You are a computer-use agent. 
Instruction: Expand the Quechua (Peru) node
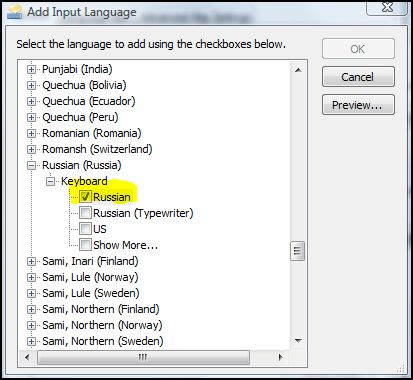click(x=31, y=117)
